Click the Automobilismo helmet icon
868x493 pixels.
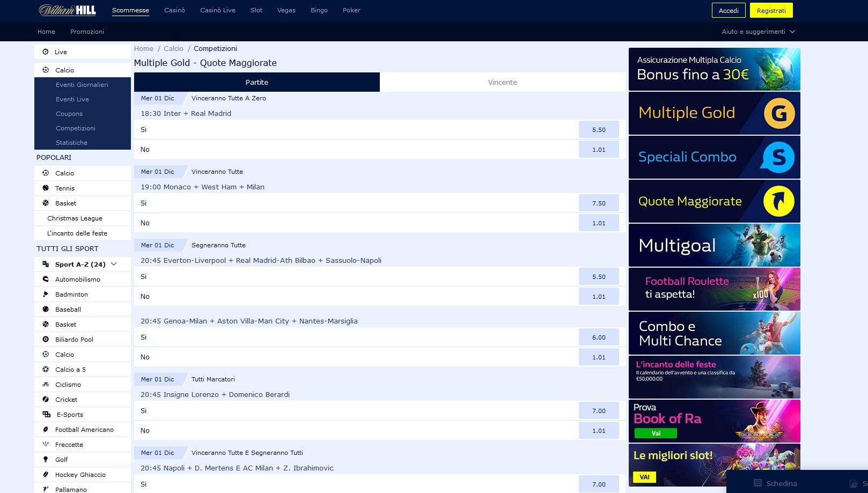pos(46,279)
